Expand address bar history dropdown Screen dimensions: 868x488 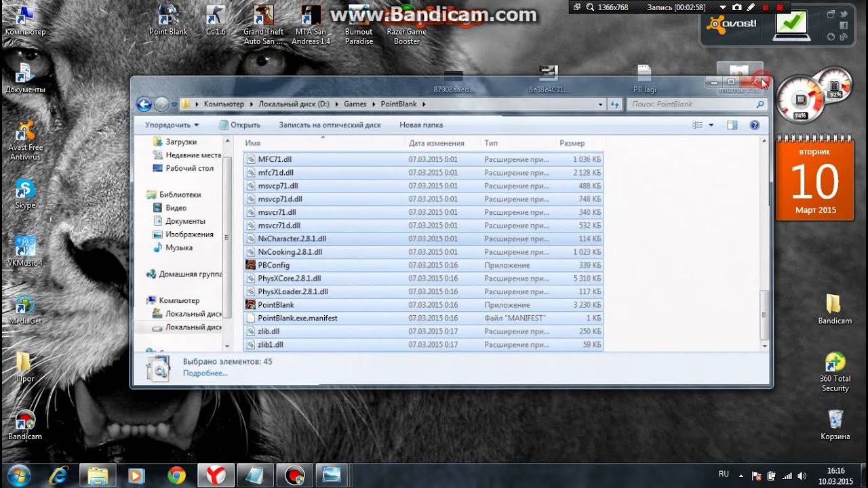(601, 104)
